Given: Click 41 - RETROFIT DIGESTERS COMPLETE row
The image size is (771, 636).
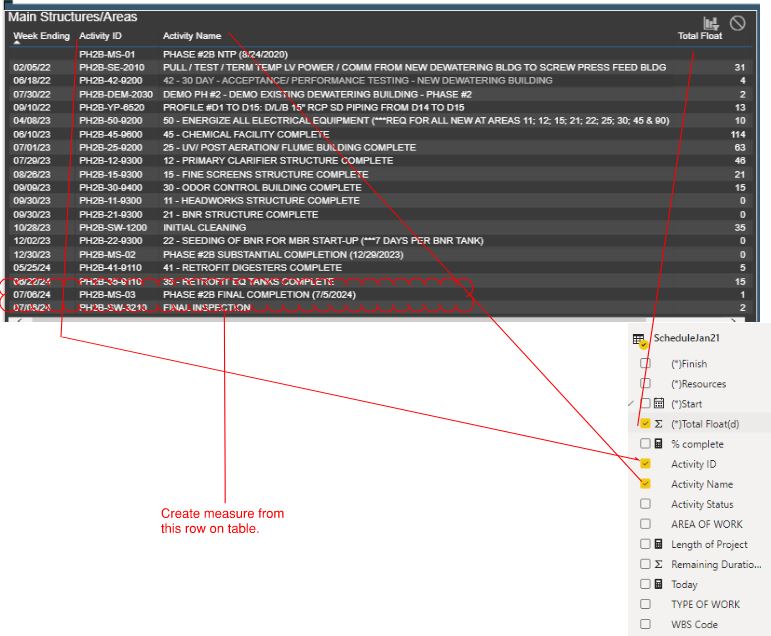Looking at the screenshot, I should pos(252,268).
